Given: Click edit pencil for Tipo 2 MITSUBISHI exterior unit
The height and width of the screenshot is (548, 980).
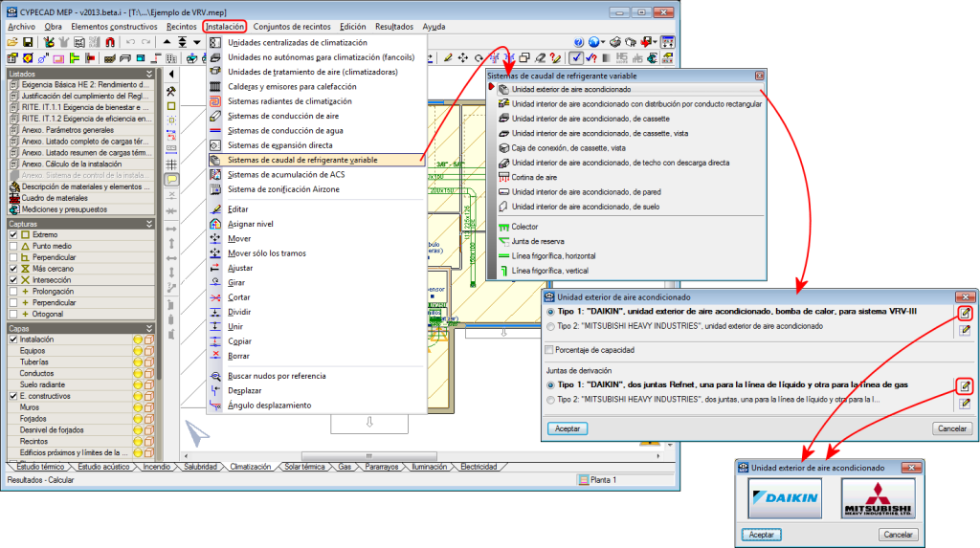Looking at the screenshot, I should pyautogui.click(x=965, y=330).
